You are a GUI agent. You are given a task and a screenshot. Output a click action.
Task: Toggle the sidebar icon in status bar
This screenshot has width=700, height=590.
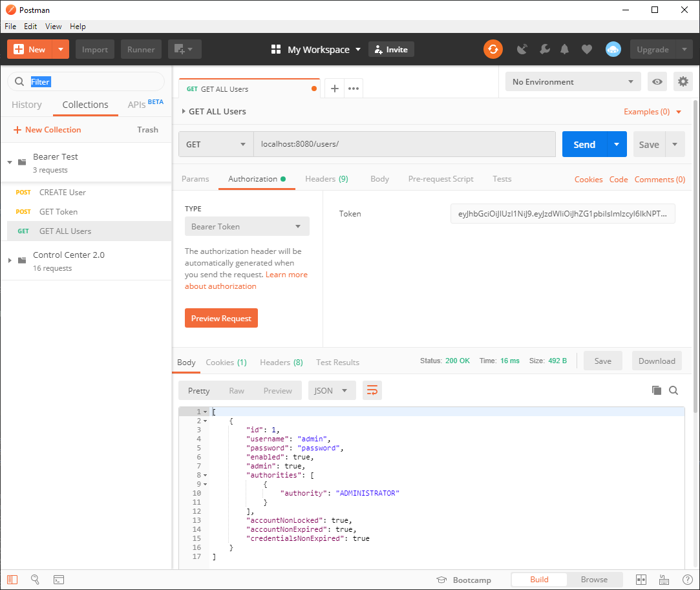click(13, 580)
